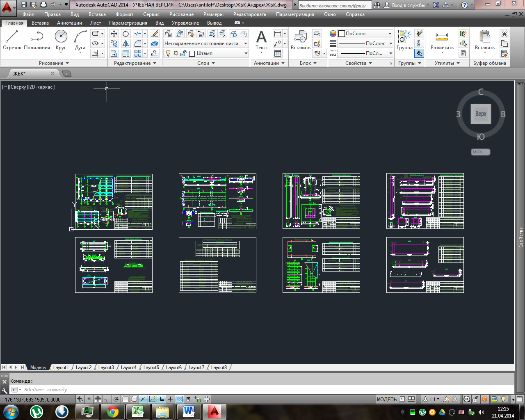The height and width of the screenshot is (420, 525).
Task: Click the МОДЕЛЬ status bar button
Action: click(386, 399)
